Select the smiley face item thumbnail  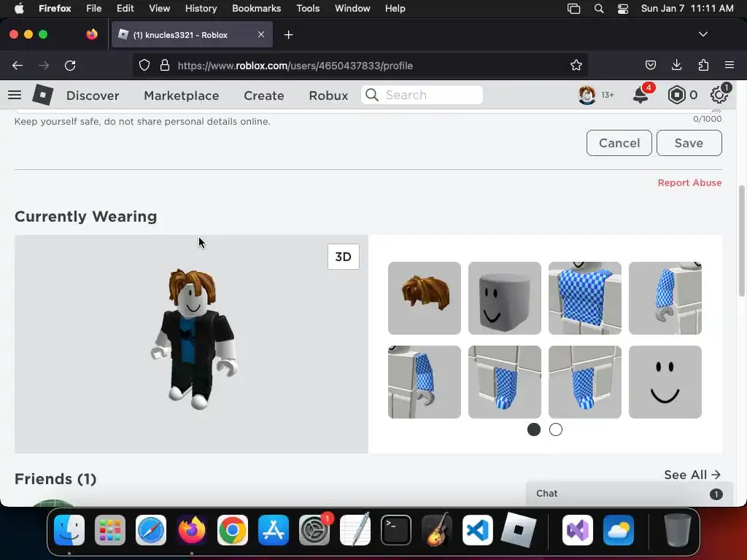point(665,382)
